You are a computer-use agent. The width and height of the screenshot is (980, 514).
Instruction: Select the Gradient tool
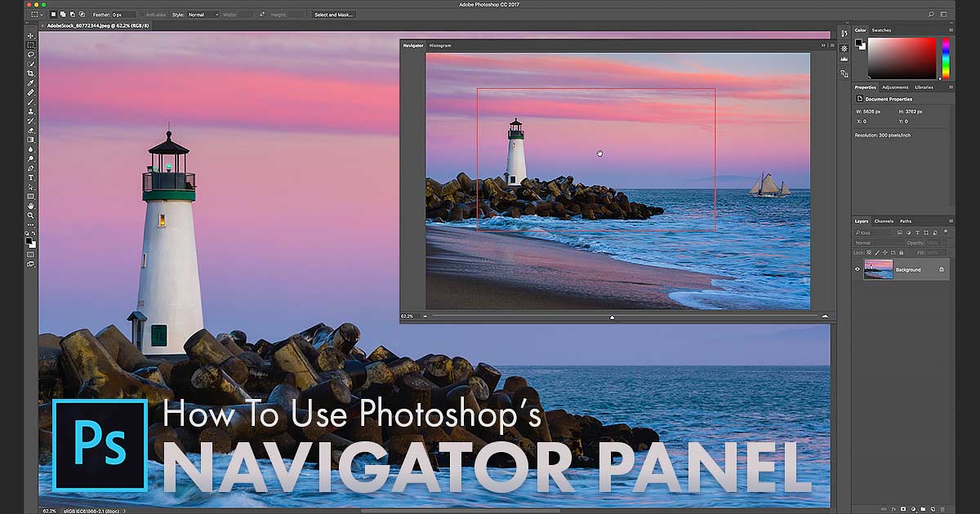(30, 140)
